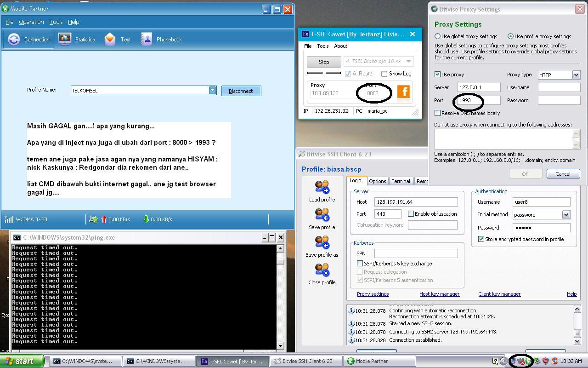Screen dimensions: 588x368
Task: Toggle 'Resolve DNS names locally' checkbox
Action: tap(437, 113)
